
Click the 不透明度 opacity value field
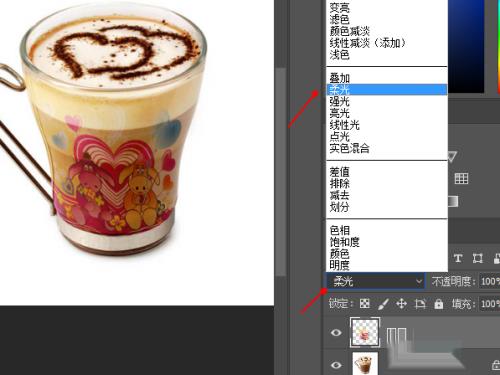click(489, 281)
